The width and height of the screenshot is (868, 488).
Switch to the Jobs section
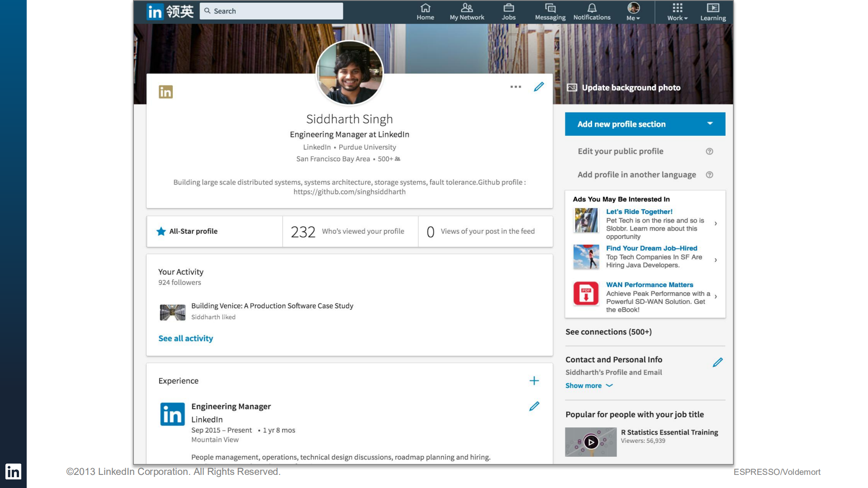[508, 11]
